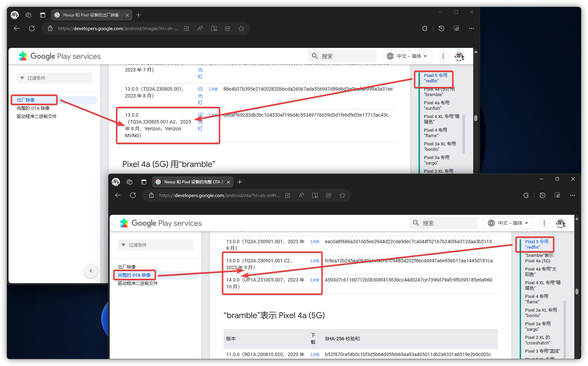The height and width of the screenshot is (366, 588).
Task: Open new tab in the OTA browser window
Action: (240, 182)
